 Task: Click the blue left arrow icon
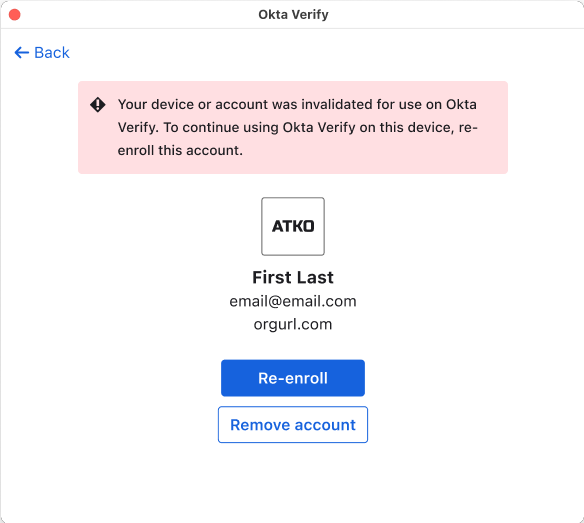coord(22,53)
